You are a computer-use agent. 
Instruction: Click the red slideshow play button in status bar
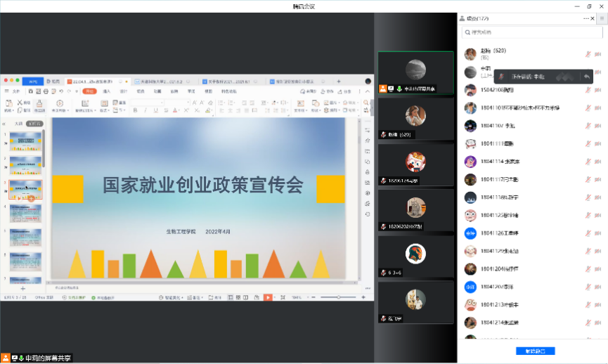point(268,297)
